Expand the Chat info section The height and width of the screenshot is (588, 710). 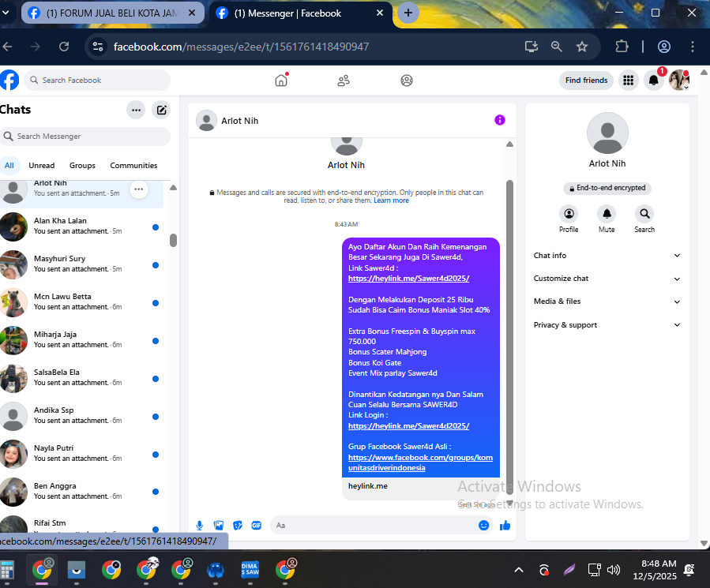point(607,255)
